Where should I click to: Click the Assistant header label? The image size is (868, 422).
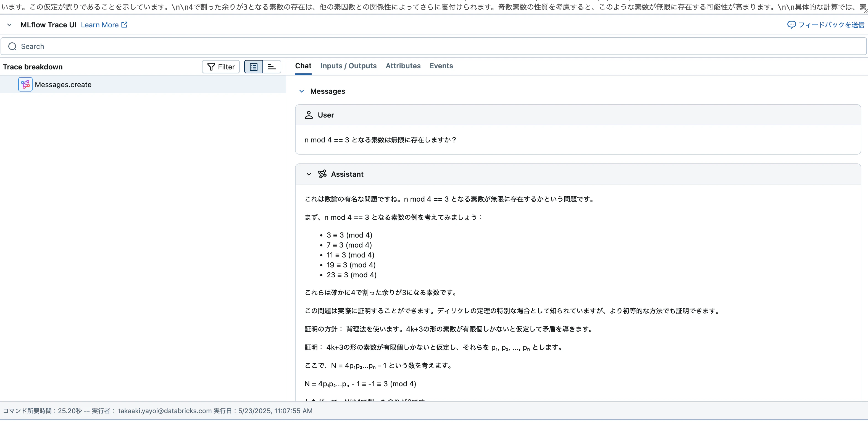coord(347,174)
